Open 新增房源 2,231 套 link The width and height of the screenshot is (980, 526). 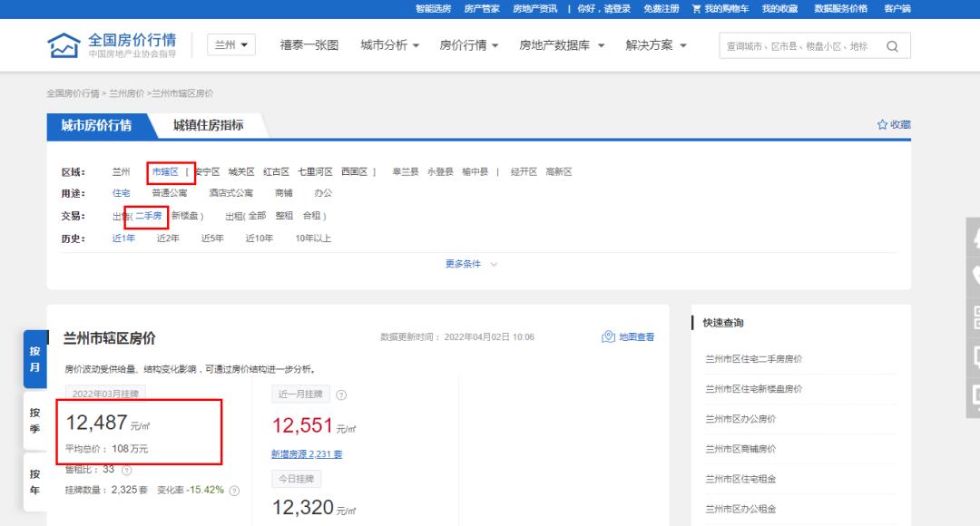[307, 453]
